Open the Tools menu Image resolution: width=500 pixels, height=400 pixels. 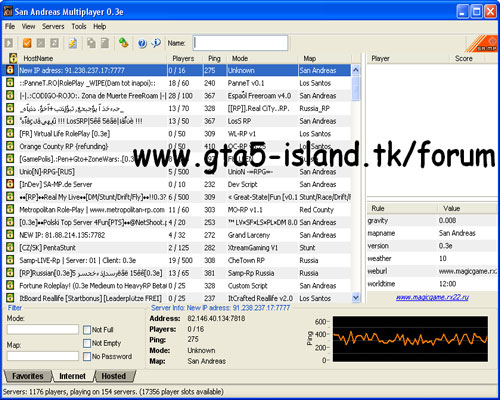pyautogui.click(x=79, y=26)
